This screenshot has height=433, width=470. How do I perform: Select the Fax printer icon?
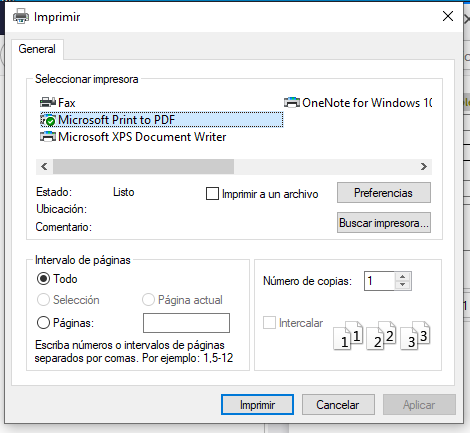point(48,102)
